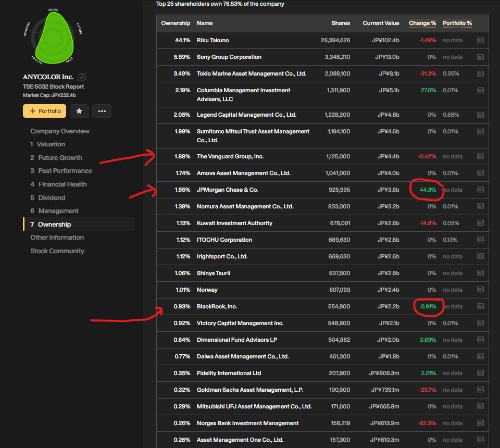Click the Change % column header
500x448 pixels.
click(422, 23)
